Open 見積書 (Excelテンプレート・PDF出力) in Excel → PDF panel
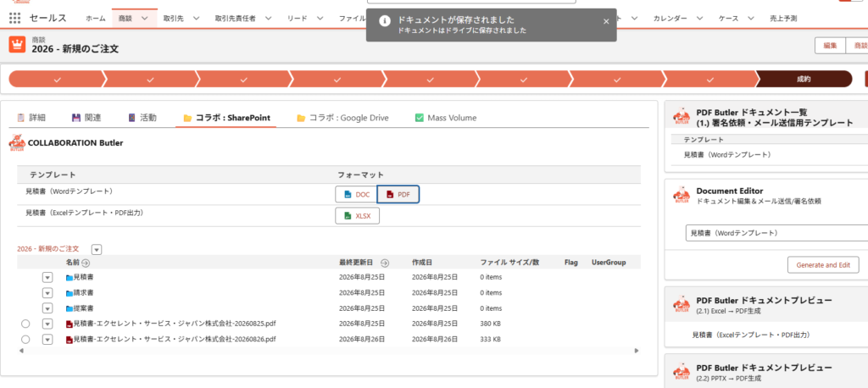The image size is (868, 388). 750,335
